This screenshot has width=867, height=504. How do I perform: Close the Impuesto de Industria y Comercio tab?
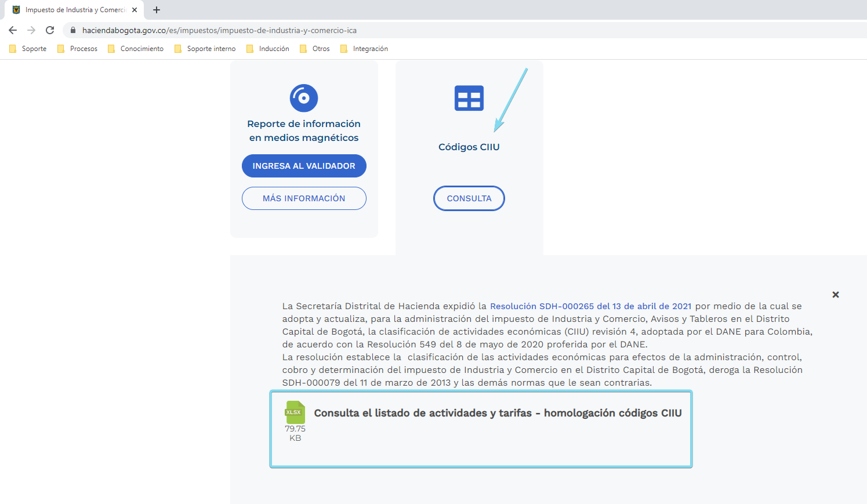135,10
